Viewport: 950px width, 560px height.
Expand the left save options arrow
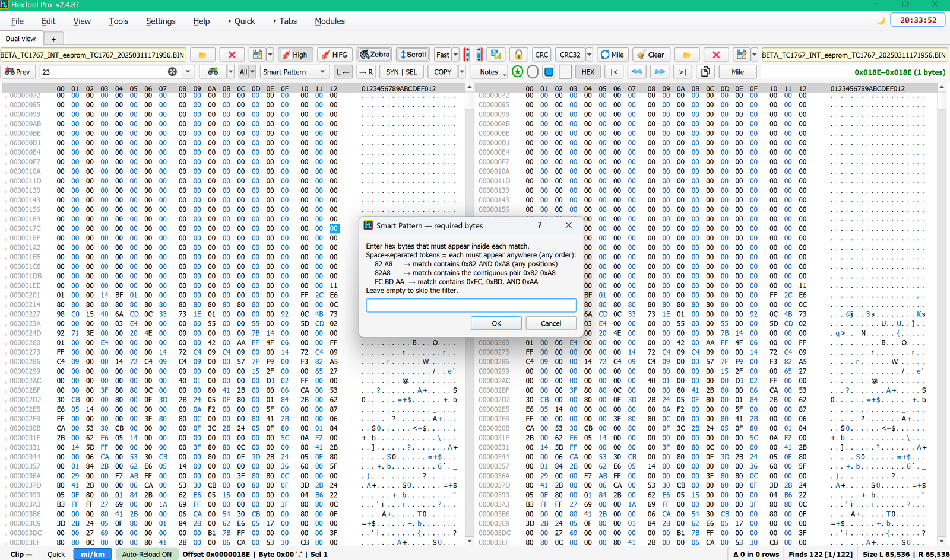[270, 55]
